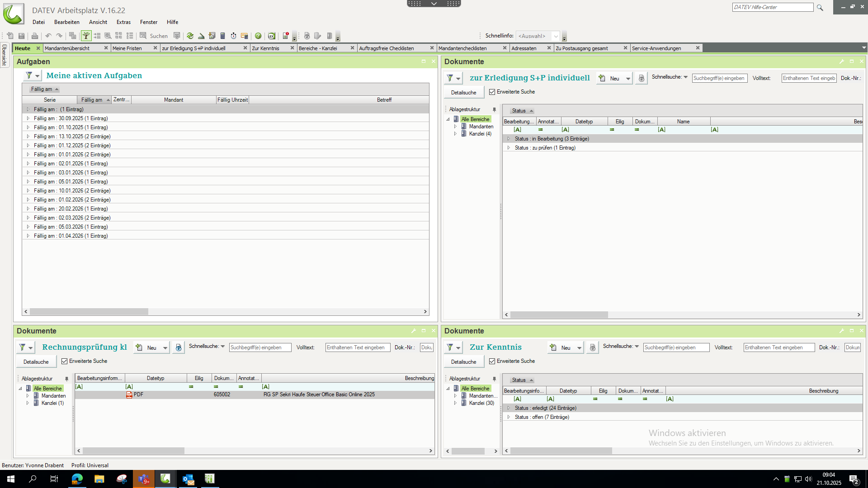The height and width of the screenshot is (488, 868).
Task: Click Detailsuche button in Zur Kenntnis panel
Action: point(463,362)
